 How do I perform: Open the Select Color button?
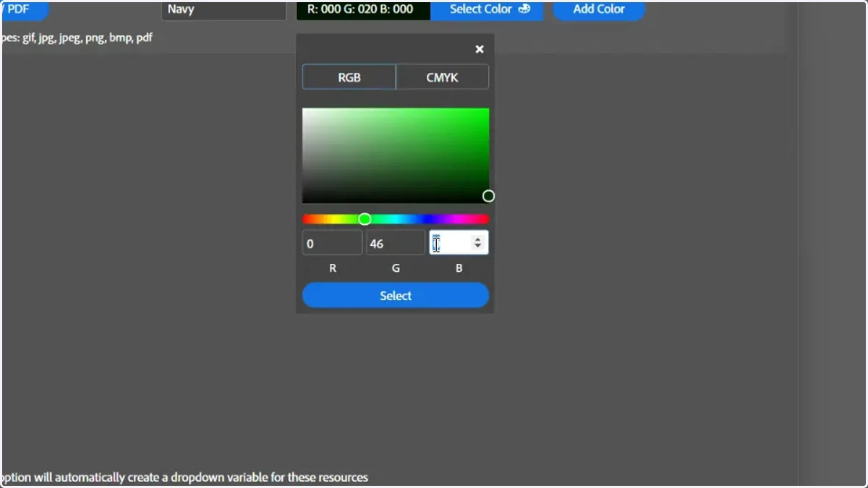pyautogui.click(x=487, y=9)
